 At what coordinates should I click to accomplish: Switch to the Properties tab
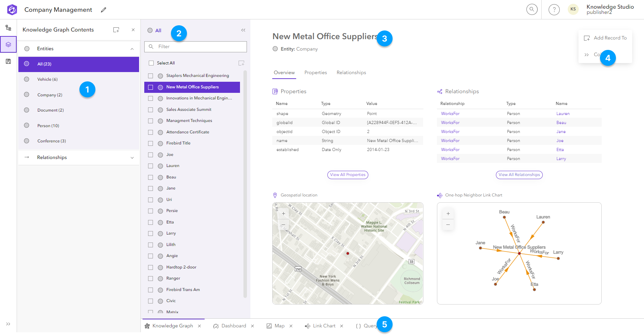point(315,72)
